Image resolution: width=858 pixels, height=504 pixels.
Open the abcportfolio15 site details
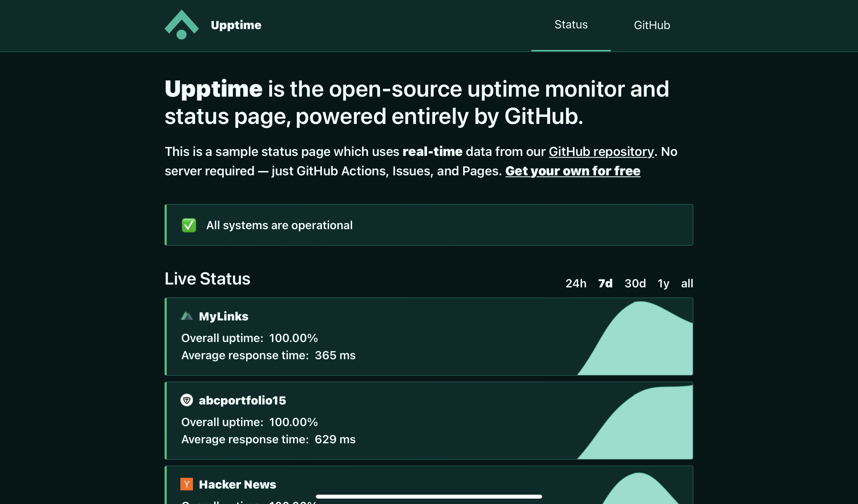[242, 400]
